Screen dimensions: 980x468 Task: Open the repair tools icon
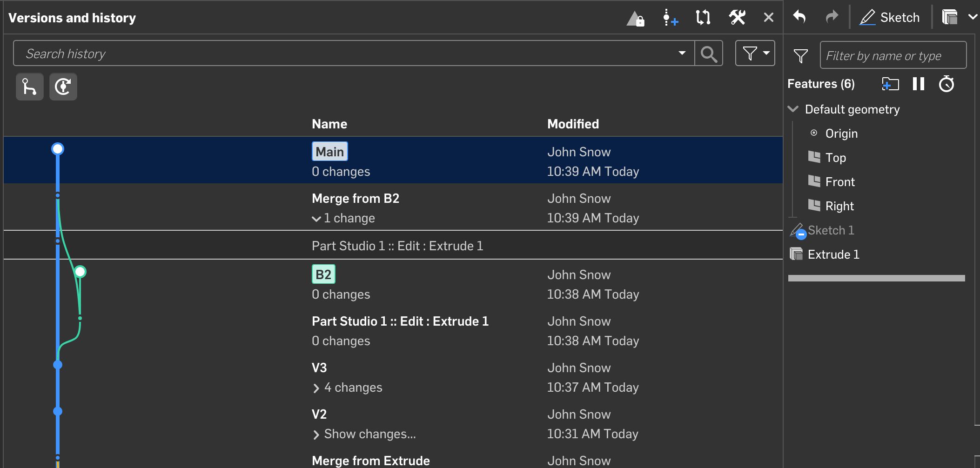(x=737, y=18)
